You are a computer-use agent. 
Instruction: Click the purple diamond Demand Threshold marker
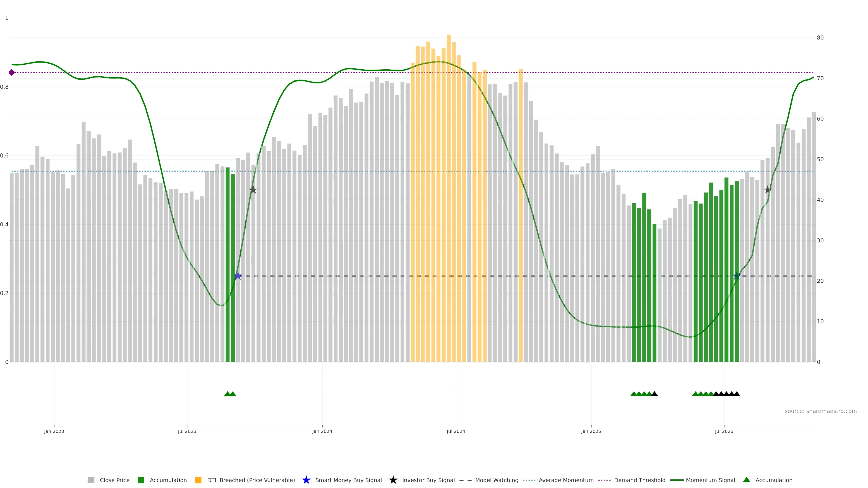12,72
